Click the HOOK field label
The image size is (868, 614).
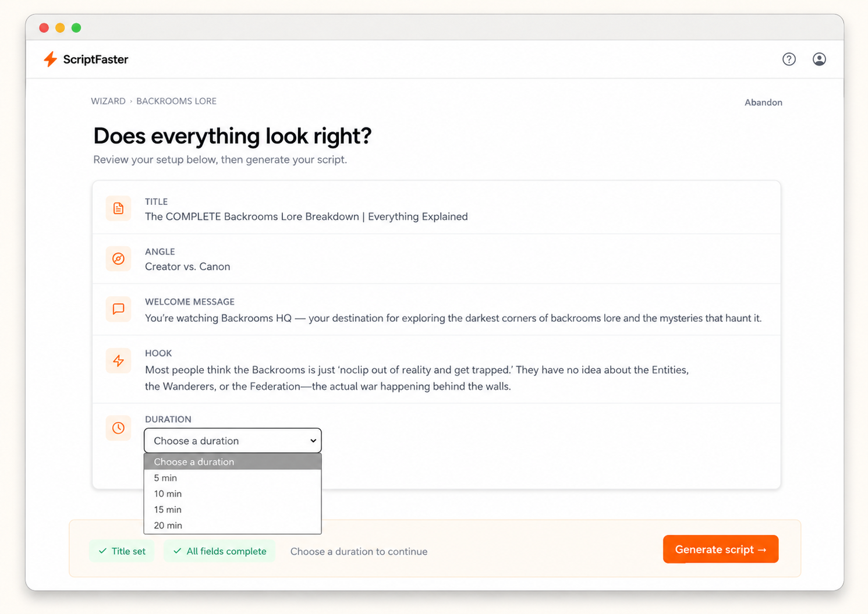coord(158,353)
